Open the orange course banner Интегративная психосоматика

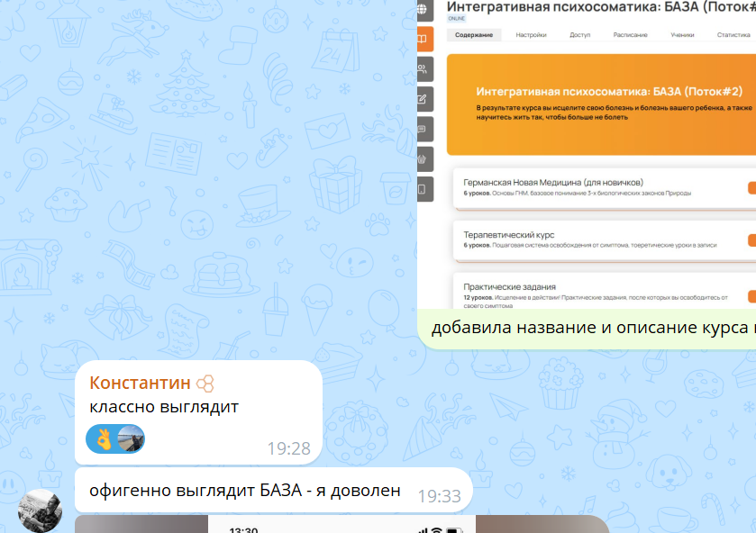(601, 104)
